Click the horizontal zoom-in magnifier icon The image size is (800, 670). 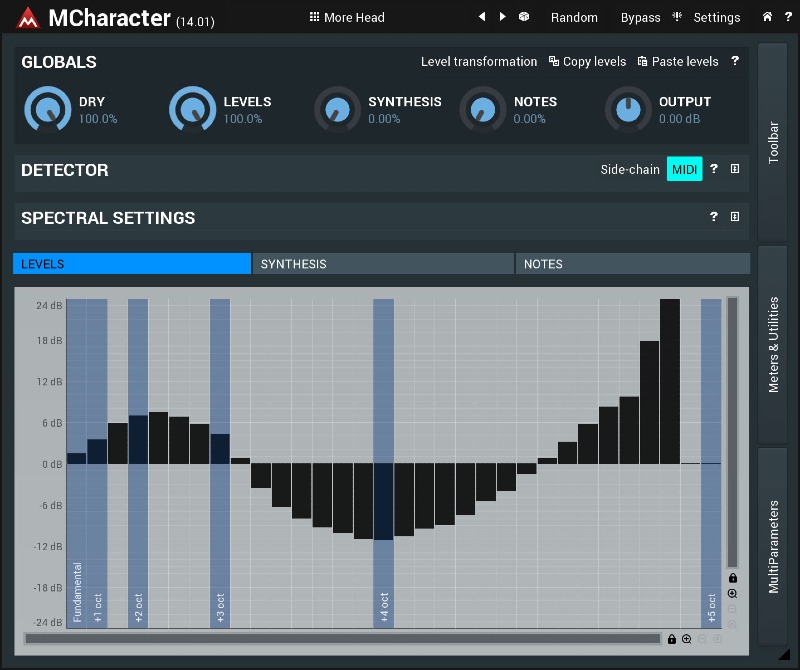687,639
